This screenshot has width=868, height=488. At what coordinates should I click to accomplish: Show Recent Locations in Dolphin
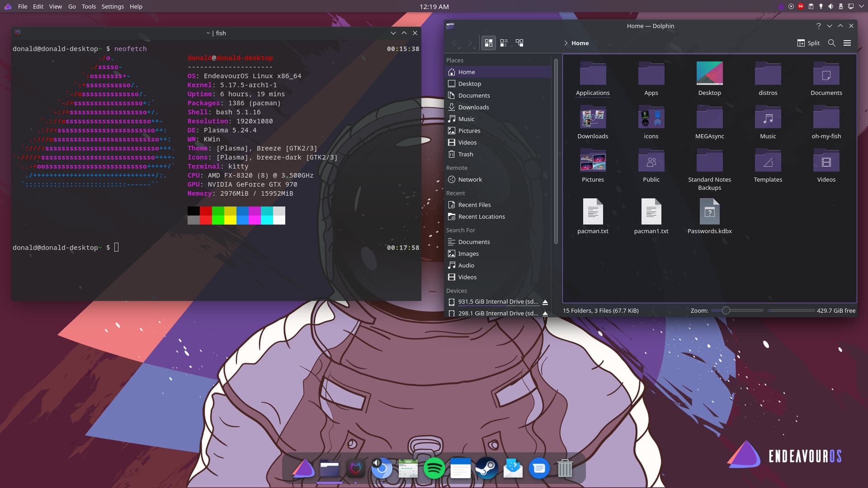point(498,216)
